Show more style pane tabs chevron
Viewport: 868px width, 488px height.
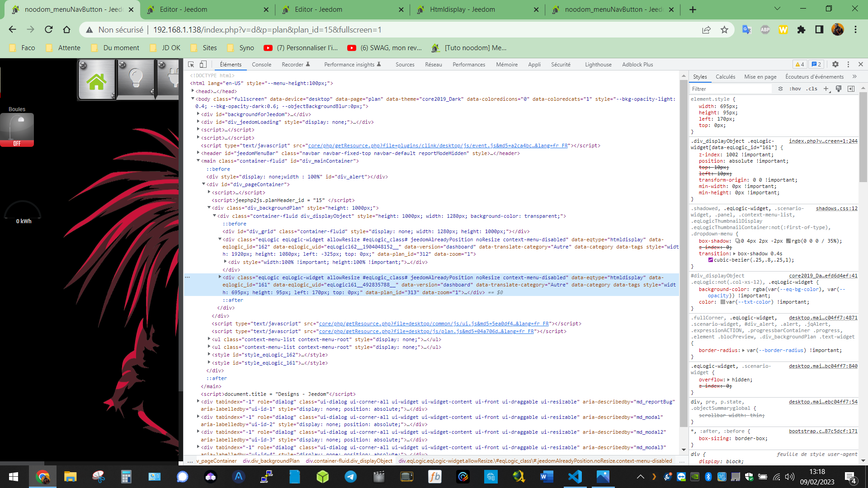854,76
